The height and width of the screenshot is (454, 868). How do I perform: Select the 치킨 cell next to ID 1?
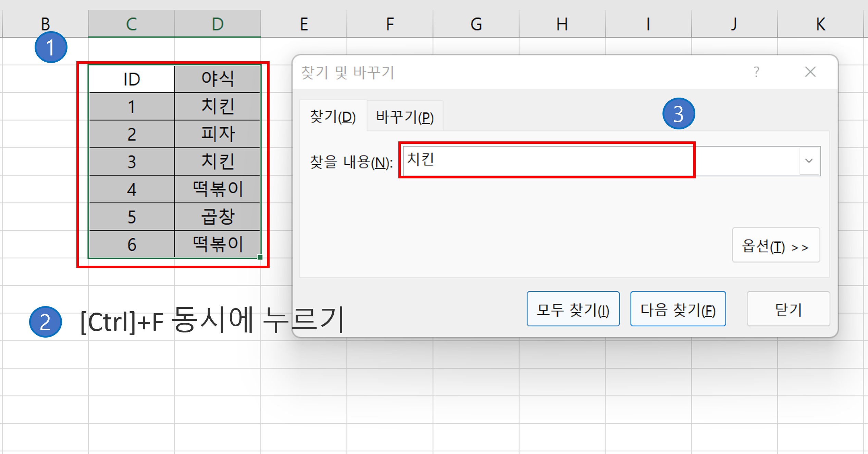pos(217,106)
